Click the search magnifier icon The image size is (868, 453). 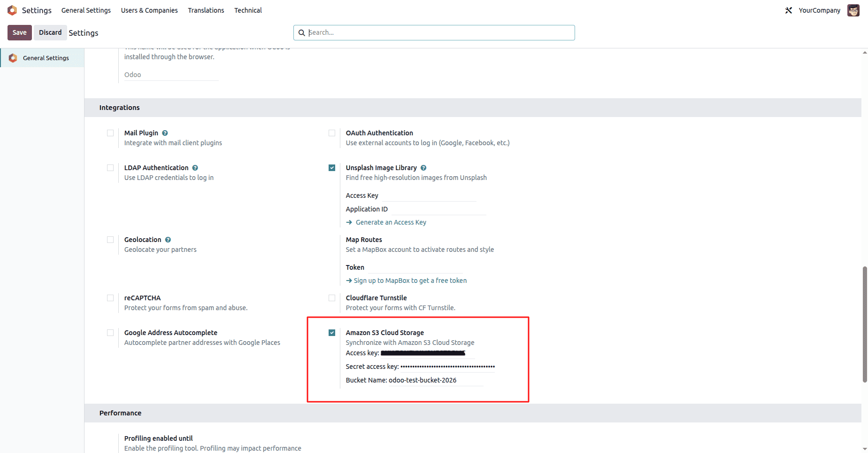(302, 33)
